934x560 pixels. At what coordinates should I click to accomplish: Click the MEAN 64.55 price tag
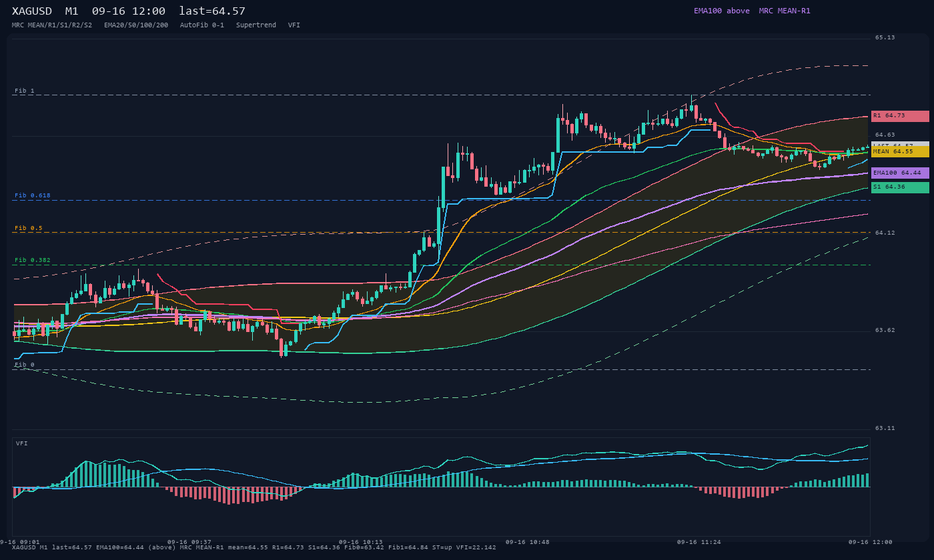pyautogui.click(x=900, y=152)
